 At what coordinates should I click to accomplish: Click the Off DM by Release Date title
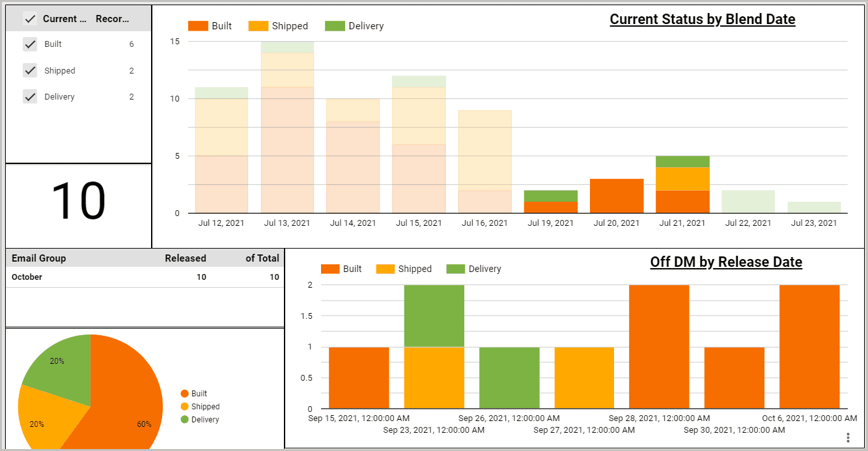click(x=726, y=262)
